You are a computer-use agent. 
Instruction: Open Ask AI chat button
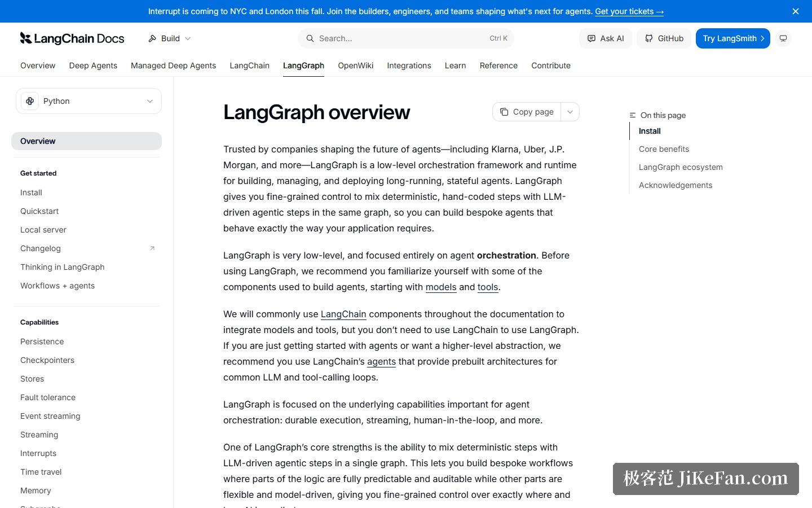tap(606, 38)
